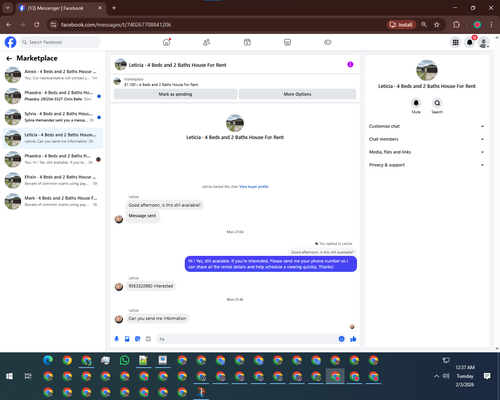
Task: Search in conversation using magnifier icon
Action: [437, 103]
